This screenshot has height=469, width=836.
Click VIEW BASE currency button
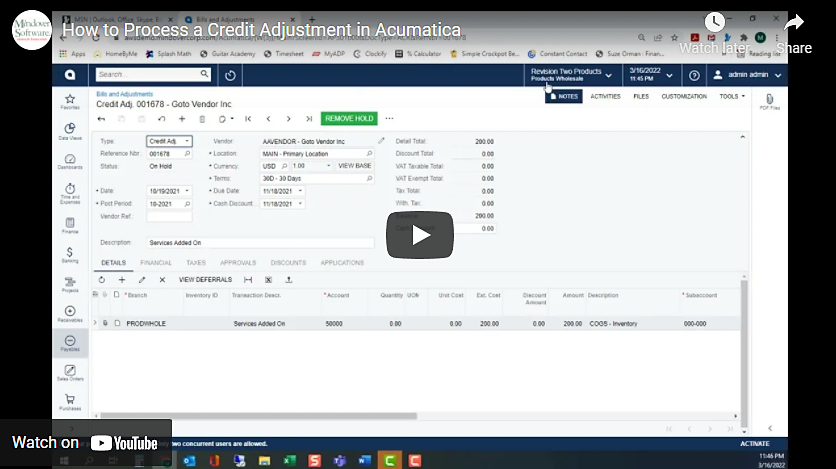(x=355, y=166)
